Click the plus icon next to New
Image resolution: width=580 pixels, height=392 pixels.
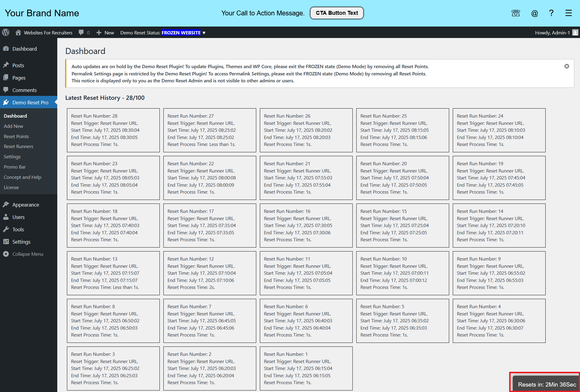click(99, 33)
